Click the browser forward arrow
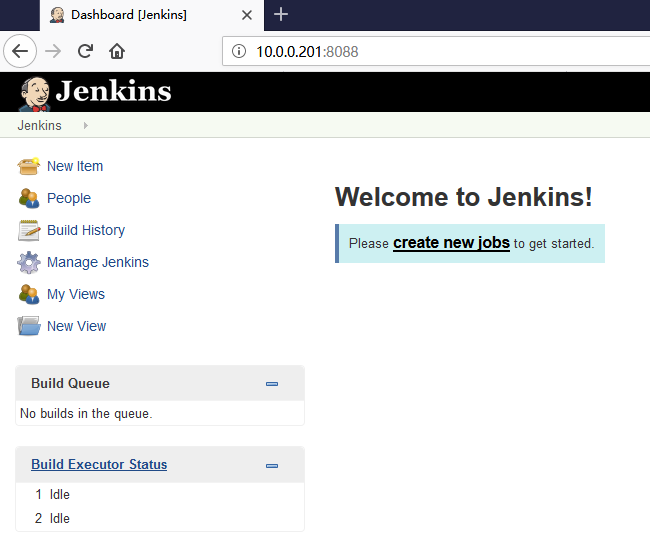This screenshot has height=537, width=650. (53, 51)
